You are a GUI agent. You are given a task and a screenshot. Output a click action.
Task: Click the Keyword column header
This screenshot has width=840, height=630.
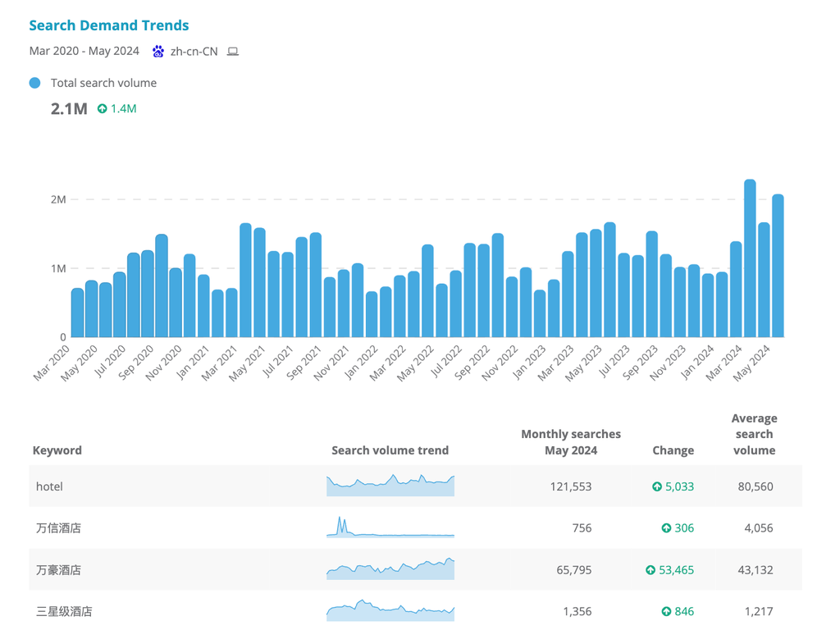[x=57, y=450]
